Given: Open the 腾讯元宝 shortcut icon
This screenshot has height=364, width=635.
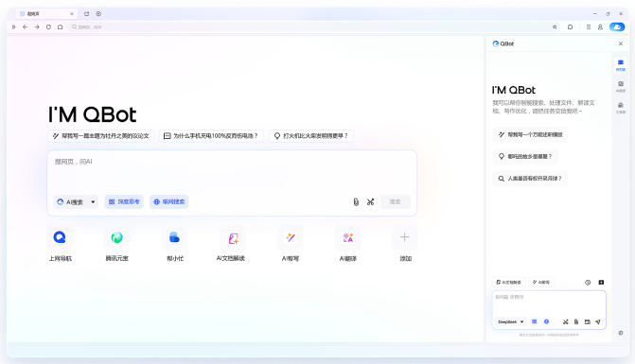Looking at the screenshot, I should (x=117, y=237).
